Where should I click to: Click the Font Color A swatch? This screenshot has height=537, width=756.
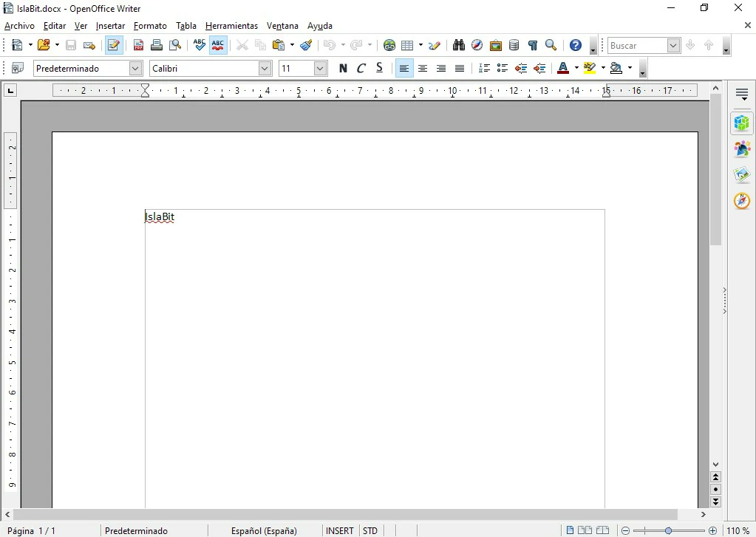click(562, 68)
